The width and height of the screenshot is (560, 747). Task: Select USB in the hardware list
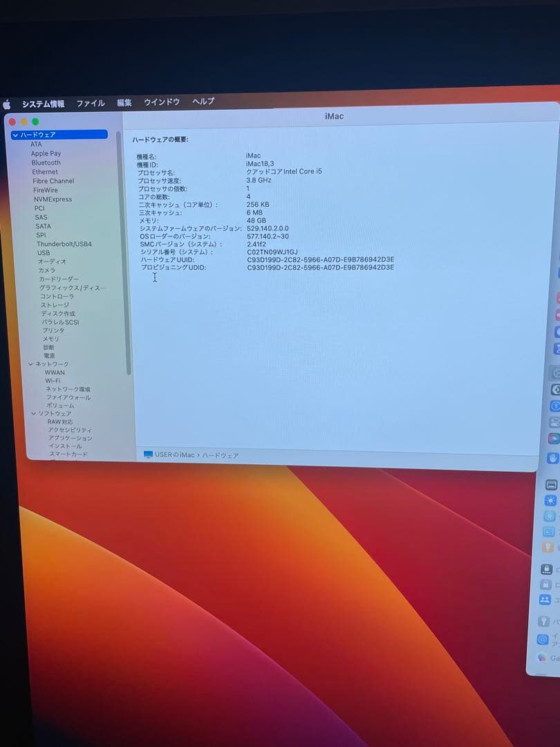tap(43, 252)
